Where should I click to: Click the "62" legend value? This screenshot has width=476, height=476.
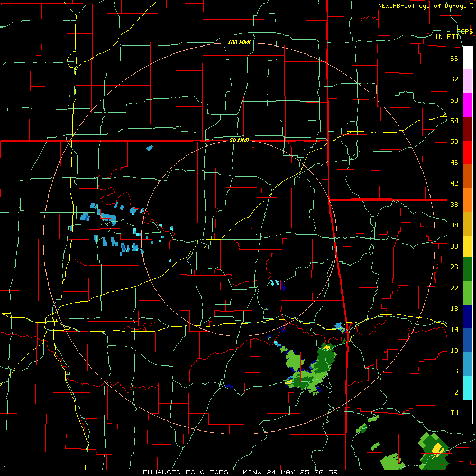[454, 79]
